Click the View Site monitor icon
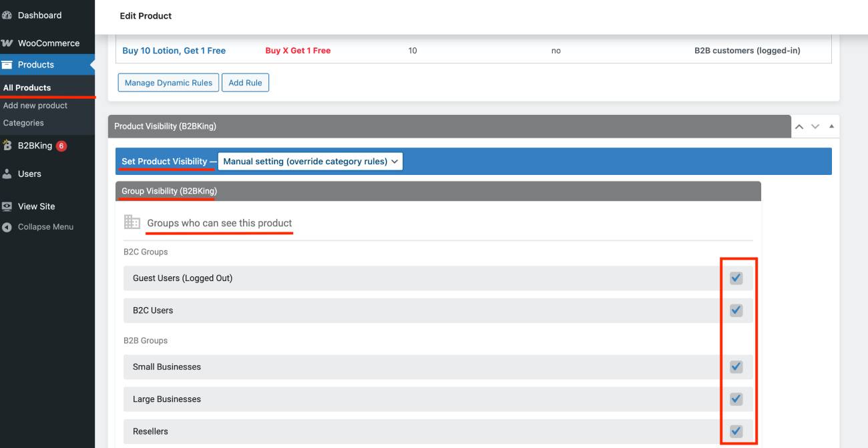Image resolution: width=868 pixels, height=448 pixels. (x=7, y=206)
